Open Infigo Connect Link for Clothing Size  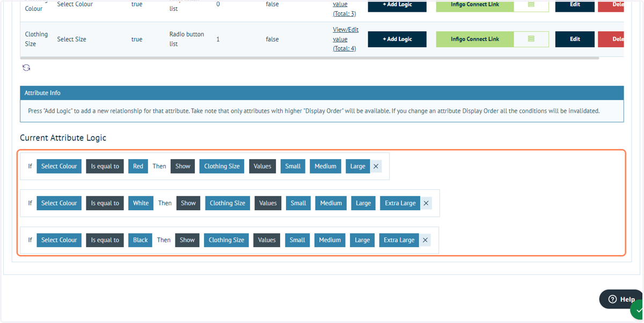(x=474, y=39)
